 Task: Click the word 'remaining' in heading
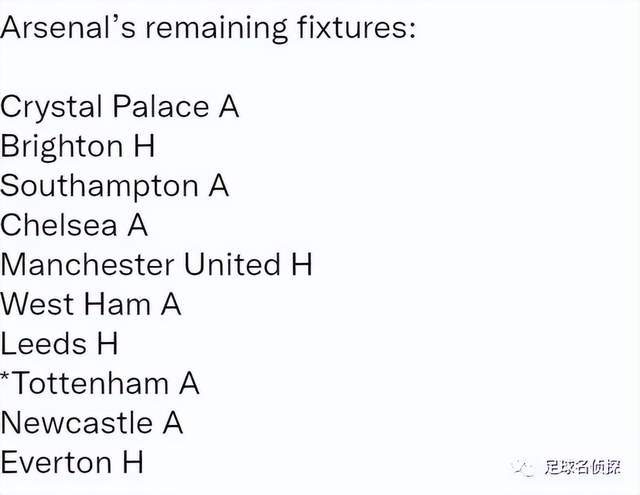pos(217,29)
